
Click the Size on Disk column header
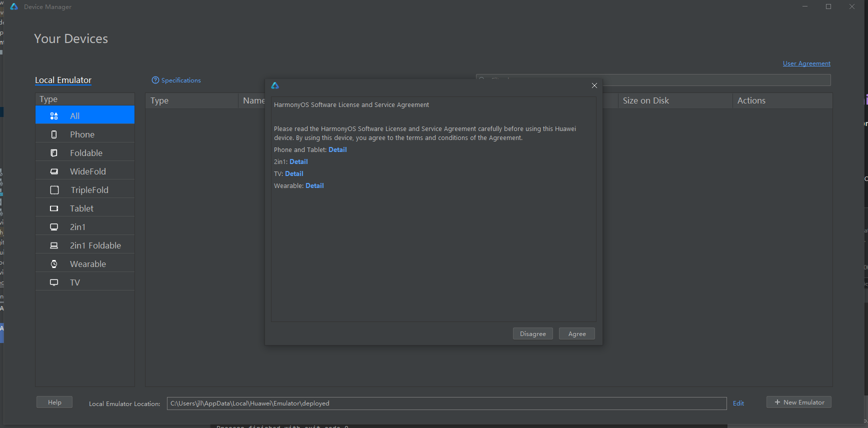pos(674,100)
